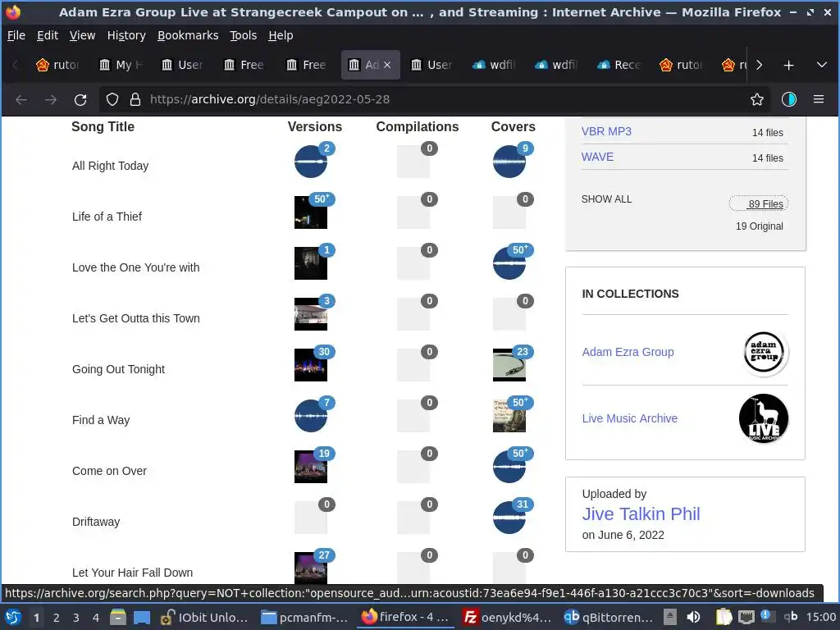Switch to the first rutor tab

coord(57,66)
